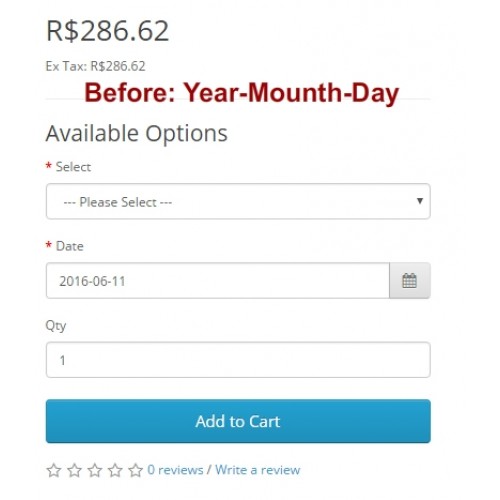500x500 pixels.
Task: Click the Date field label
Action: [x=69, y=246]
